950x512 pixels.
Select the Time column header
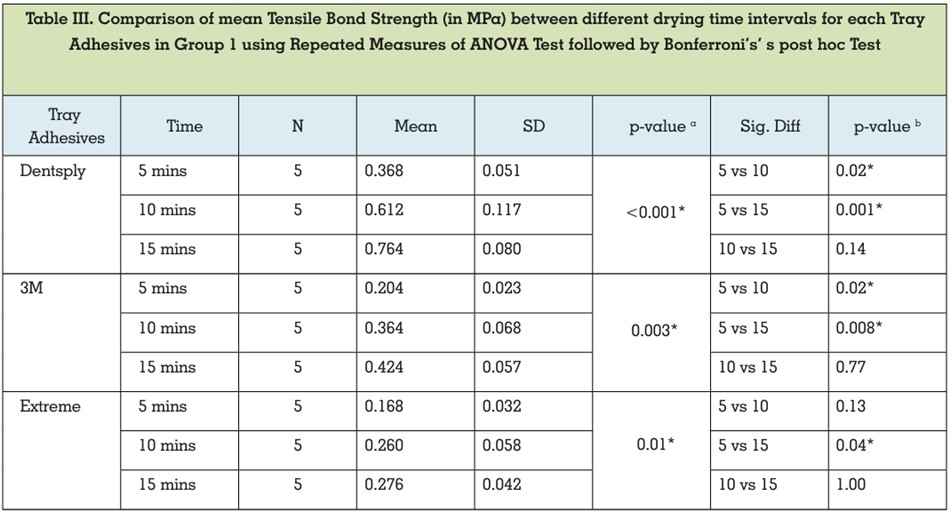(x=184, y=126)
